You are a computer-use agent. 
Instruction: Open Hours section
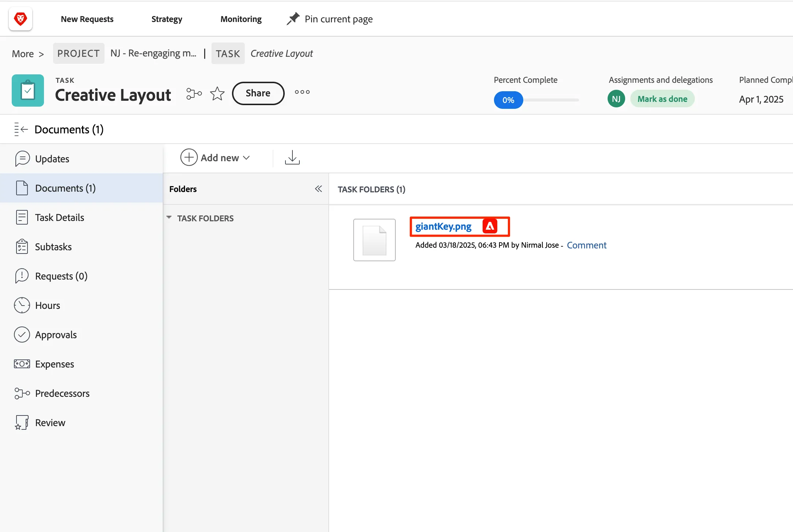tap(81, 305)
